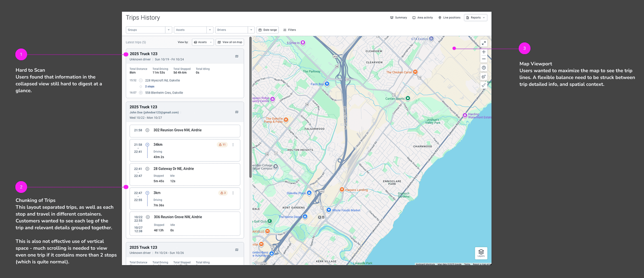Open options menu for 3km driving leg
Viewport: 644px width, 278px height.
(233, 193)
